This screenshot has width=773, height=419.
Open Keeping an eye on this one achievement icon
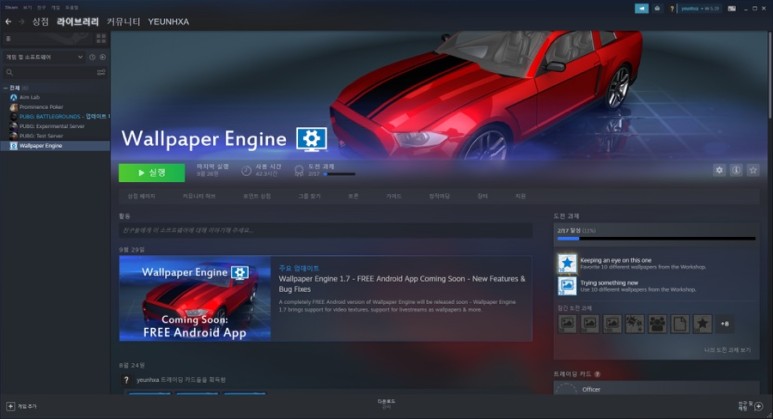tap(567, 263)
